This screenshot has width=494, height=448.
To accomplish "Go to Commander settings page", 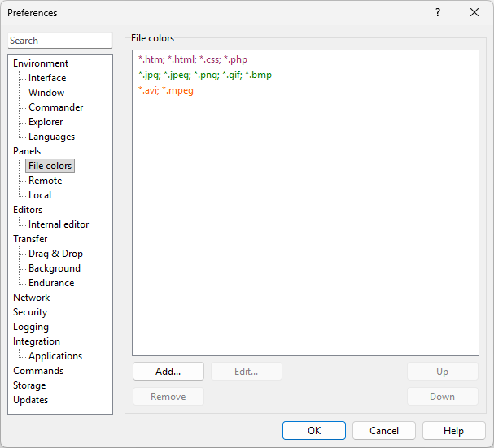I will [55, 107].
